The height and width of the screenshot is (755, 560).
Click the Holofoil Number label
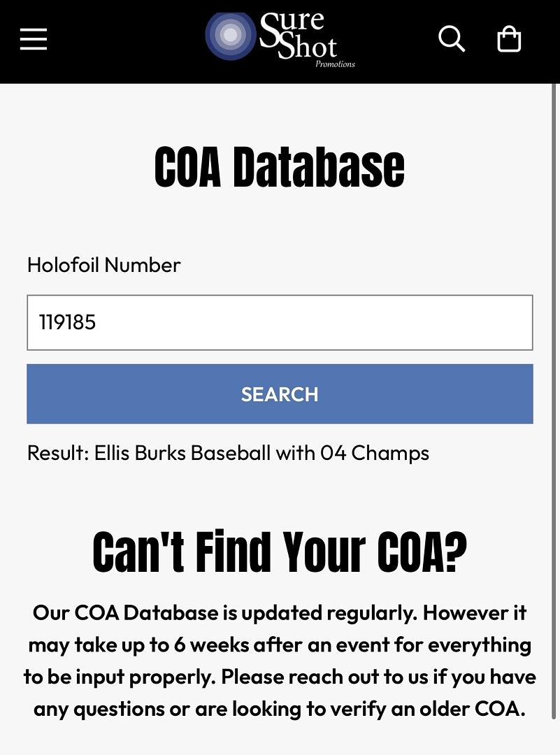point(103,265)
